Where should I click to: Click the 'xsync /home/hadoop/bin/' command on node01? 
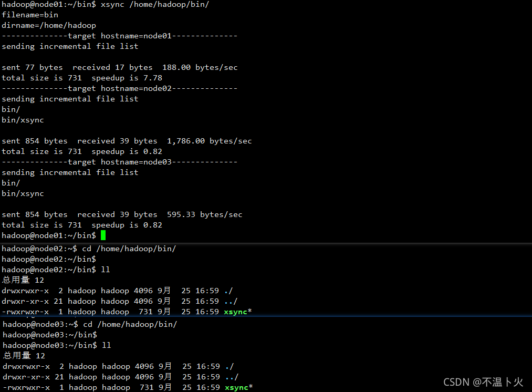(155, 4)
